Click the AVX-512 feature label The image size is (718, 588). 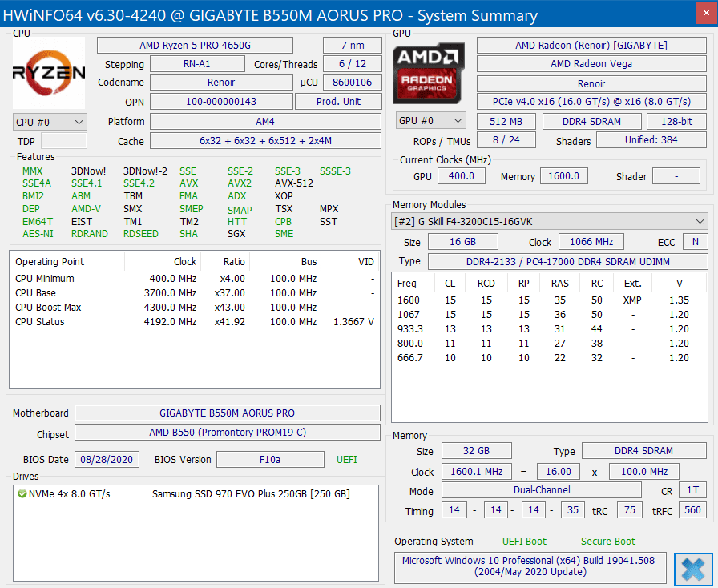click(x=294, y=183)
